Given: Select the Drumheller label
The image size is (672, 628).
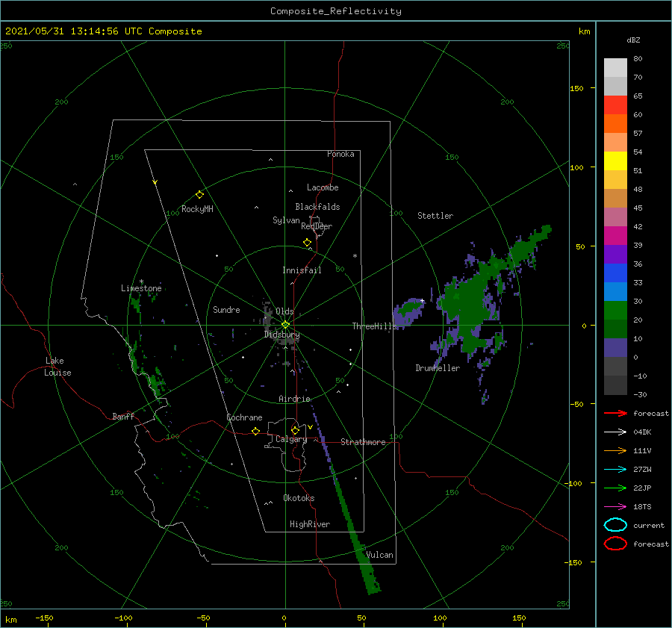Looking at the screenshot, I should [438, 368].
